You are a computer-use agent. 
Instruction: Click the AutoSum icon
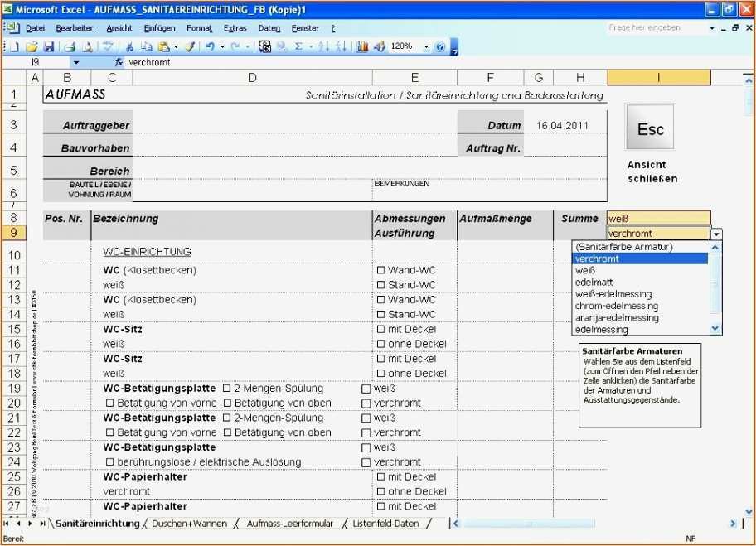point(298,46)
